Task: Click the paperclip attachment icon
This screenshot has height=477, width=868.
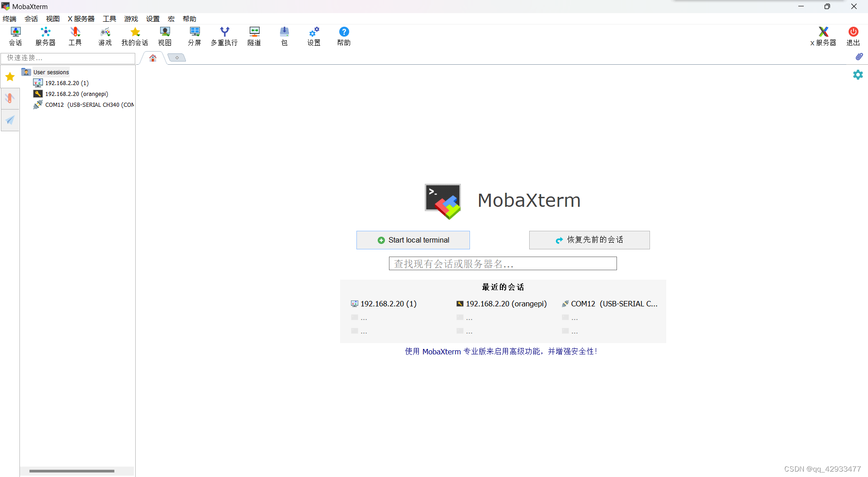Action: (859, 57)
